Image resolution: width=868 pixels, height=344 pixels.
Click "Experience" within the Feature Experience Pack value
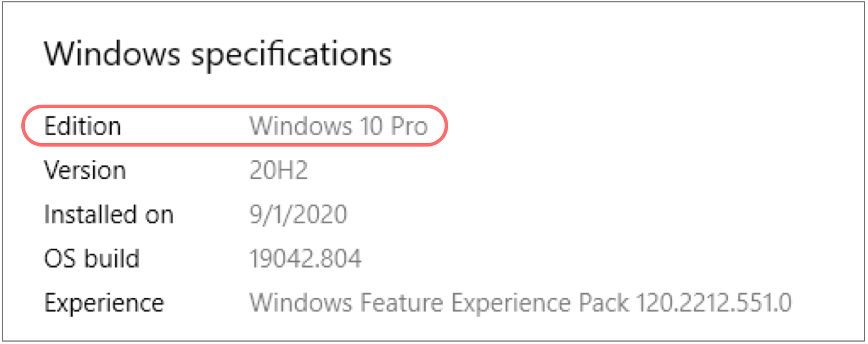tap(511, 303)
